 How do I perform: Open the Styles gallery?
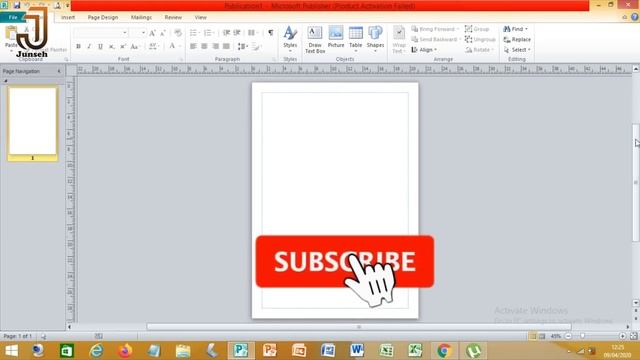point(290,39)
